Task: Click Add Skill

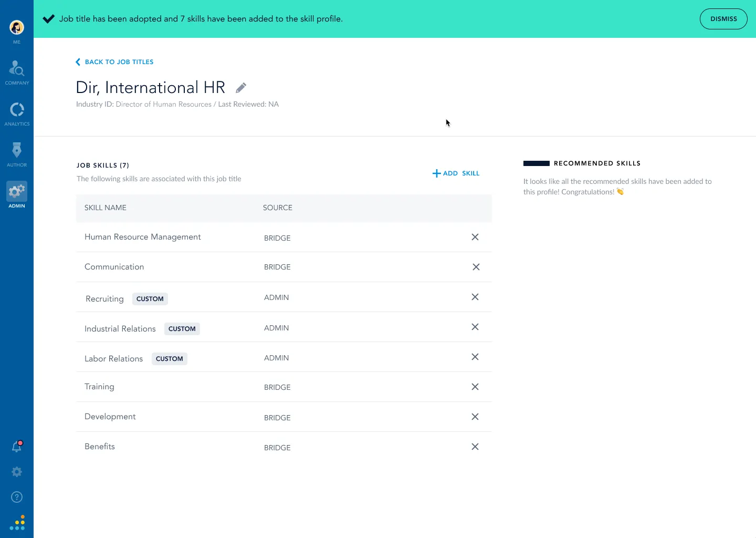Action: (x=456, y=173)
